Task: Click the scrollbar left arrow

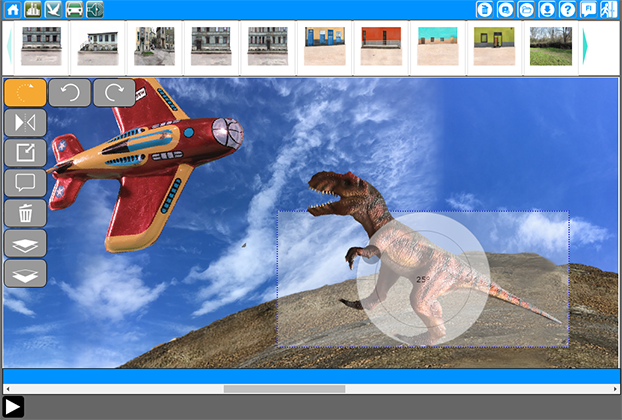Action: tap(8, 389)
